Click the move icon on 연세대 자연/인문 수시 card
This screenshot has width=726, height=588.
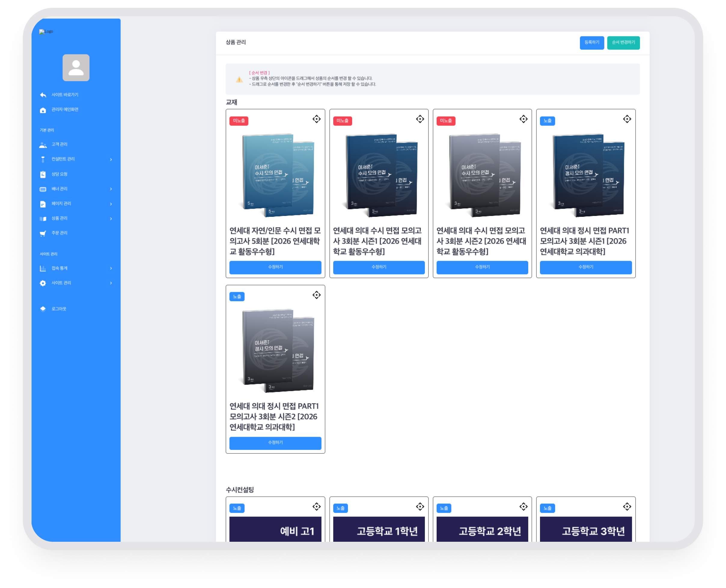click(316, 119)
